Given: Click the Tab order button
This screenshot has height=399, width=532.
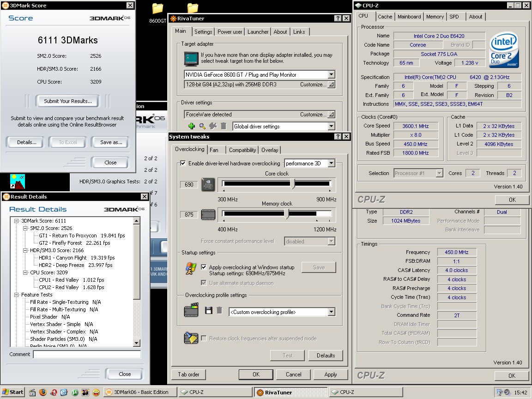Looking at the screenshot, I should click(188, 375).
